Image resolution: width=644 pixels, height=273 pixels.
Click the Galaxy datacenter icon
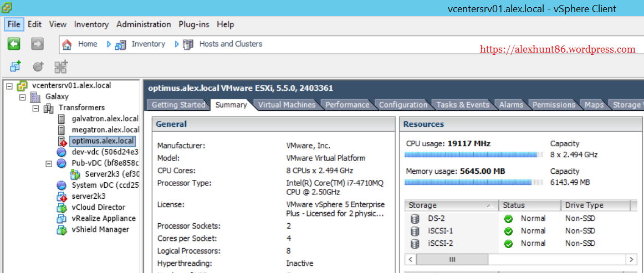35,97
